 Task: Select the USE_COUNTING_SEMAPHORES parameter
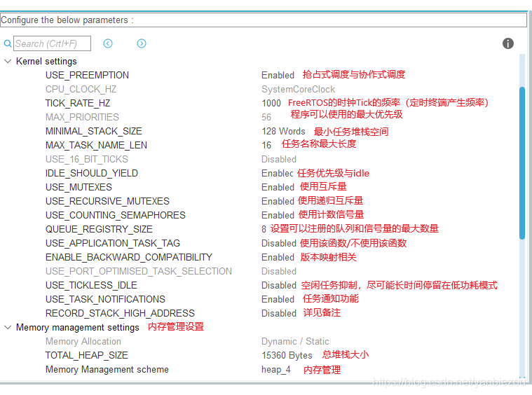pos(116,215)
